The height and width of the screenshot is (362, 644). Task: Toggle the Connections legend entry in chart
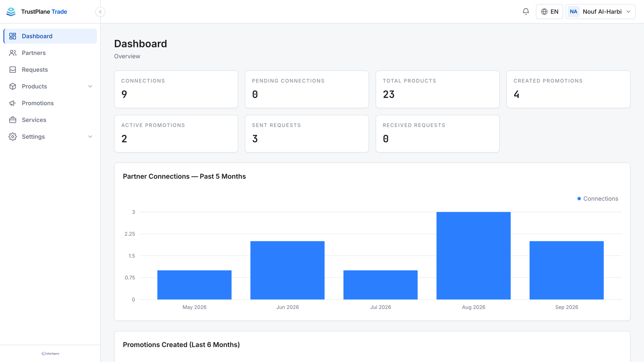click(x=598, y=199)
